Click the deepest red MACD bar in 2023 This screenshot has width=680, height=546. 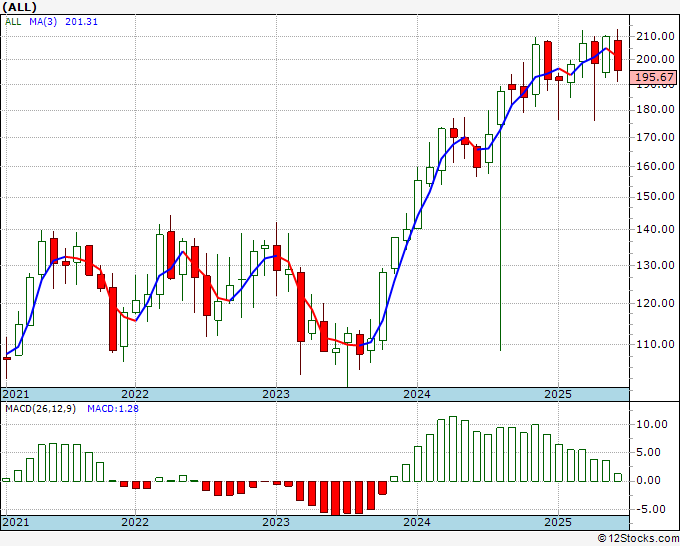pyautogui.click(x=336, y=498)
